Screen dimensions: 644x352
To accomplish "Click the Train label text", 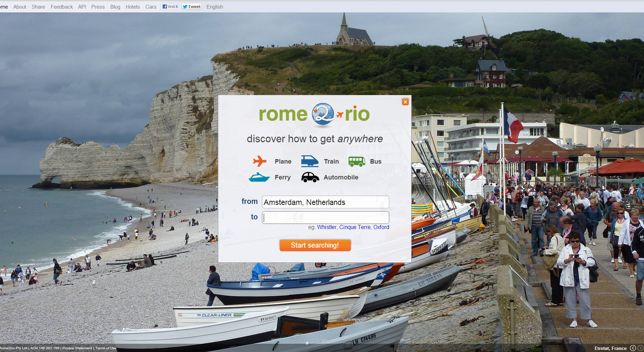I will 331,162.
